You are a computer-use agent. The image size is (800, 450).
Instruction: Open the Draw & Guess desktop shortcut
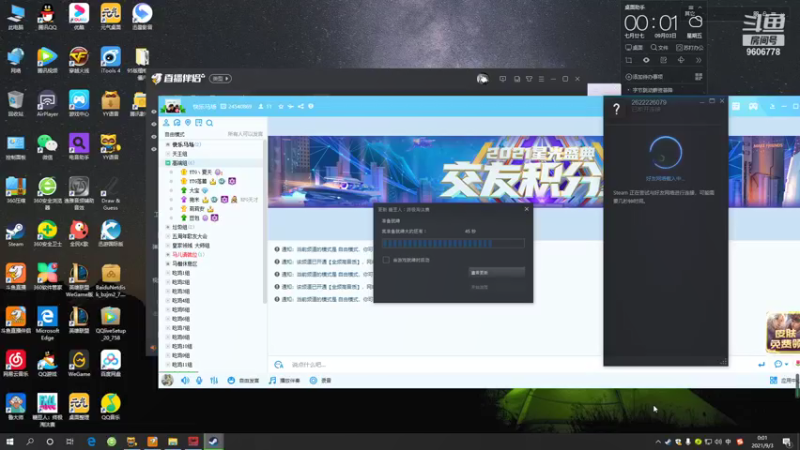(110, 194)
